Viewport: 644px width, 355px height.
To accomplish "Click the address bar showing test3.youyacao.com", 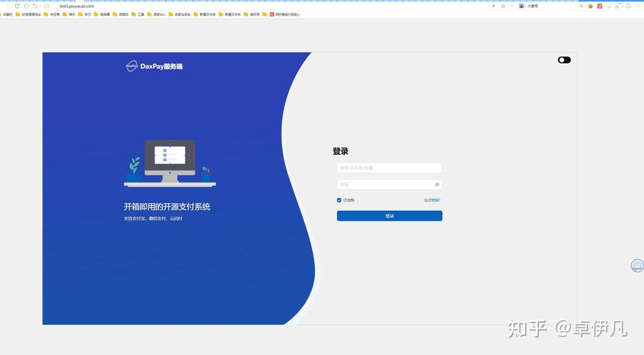I will [x=77, y=6].
